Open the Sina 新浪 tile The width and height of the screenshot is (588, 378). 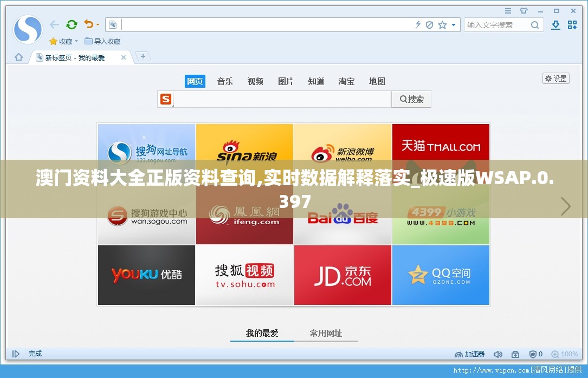244,154
